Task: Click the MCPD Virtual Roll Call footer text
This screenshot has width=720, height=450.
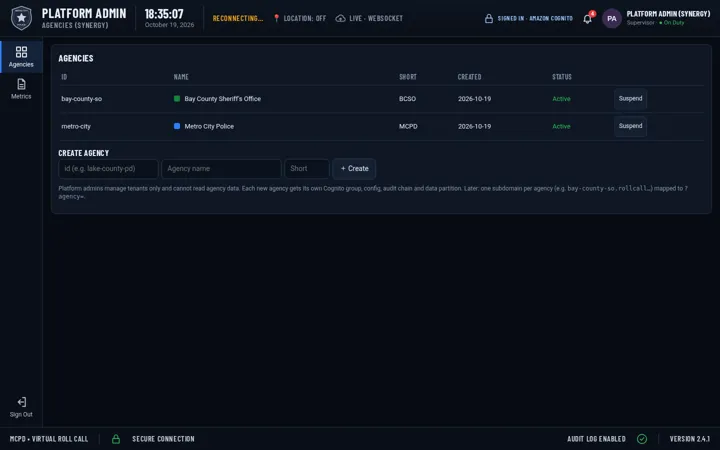Action: 49,439
